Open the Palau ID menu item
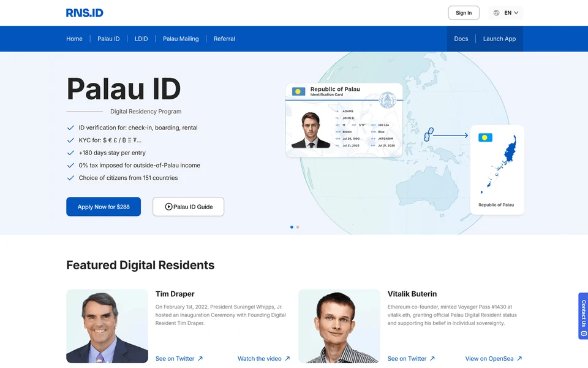This screenshot has width=588, height=368. (x=108, y=39)
